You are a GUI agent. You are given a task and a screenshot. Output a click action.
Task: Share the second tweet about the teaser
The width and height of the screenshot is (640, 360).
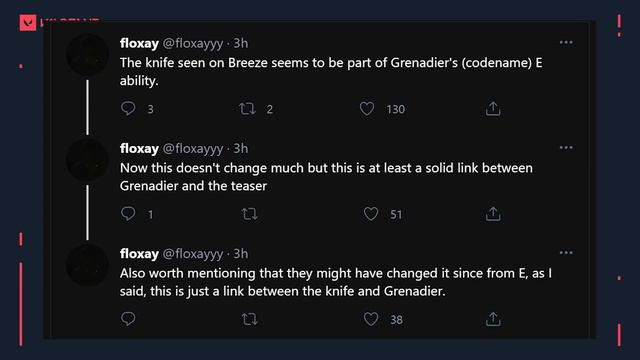coord(493,214)
